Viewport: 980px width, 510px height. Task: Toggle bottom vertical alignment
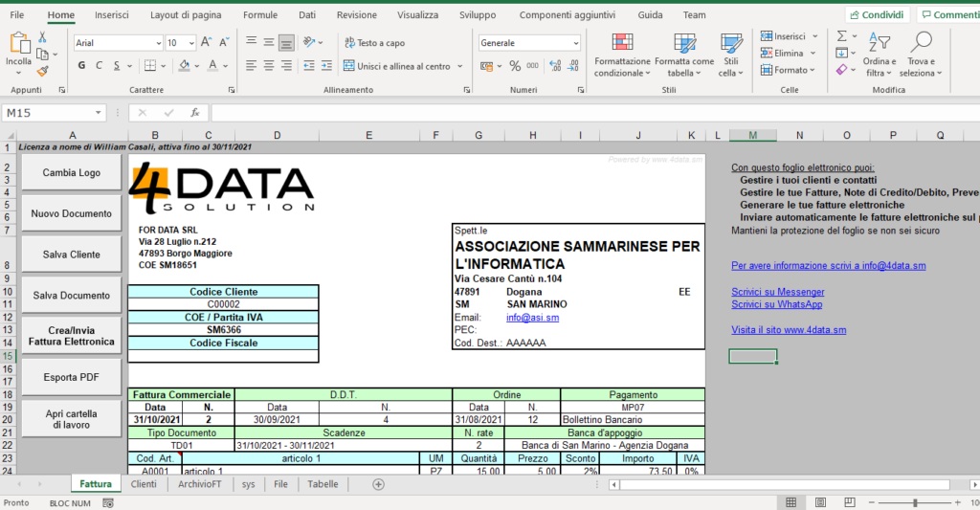(286, 42)
